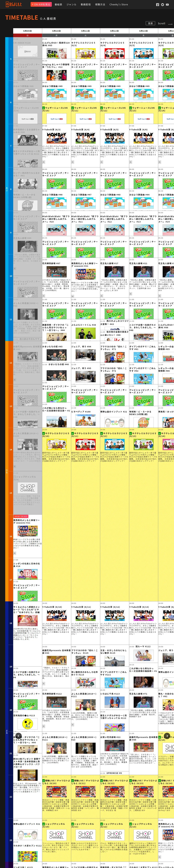
Task: Open ダイアンのガチで！ごめんやす #91
Action: point(144,352)
